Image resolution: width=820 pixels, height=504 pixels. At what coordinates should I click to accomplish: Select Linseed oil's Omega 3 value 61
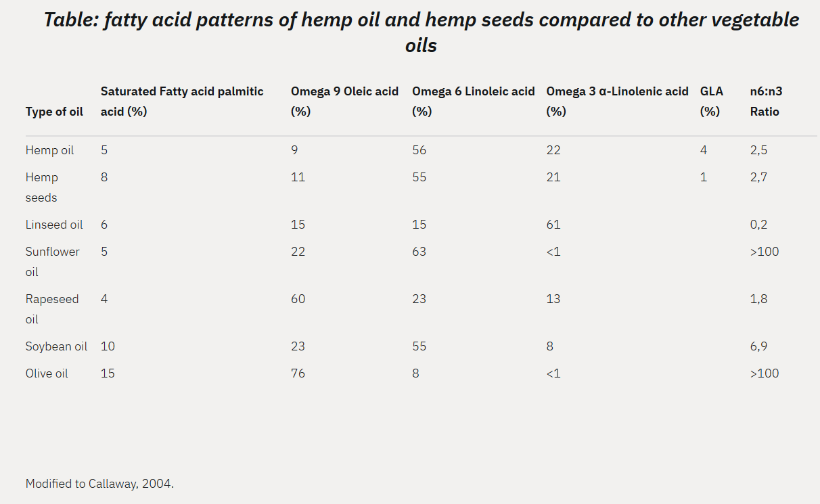click(553, 225)
